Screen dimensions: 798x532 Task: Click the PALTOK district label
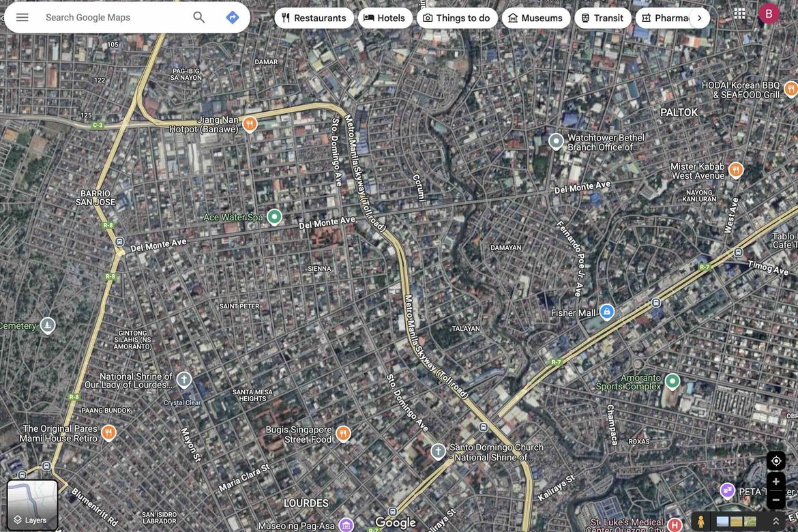[679, 113]
